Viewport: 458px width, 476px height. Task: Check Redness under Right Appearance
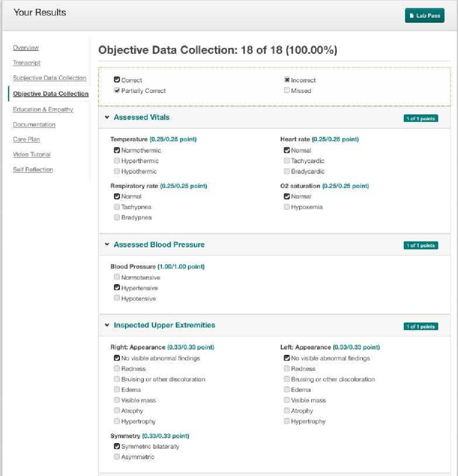(117, 369)
